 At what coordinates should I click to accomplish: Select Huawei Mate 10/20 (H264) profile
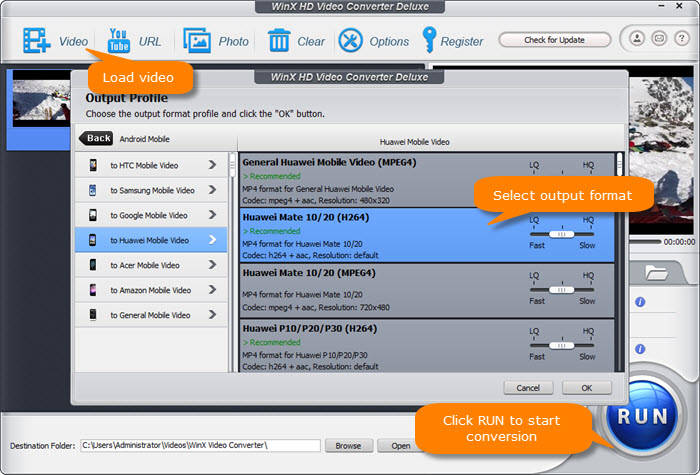pyautogui.click(x=427, y=235)
